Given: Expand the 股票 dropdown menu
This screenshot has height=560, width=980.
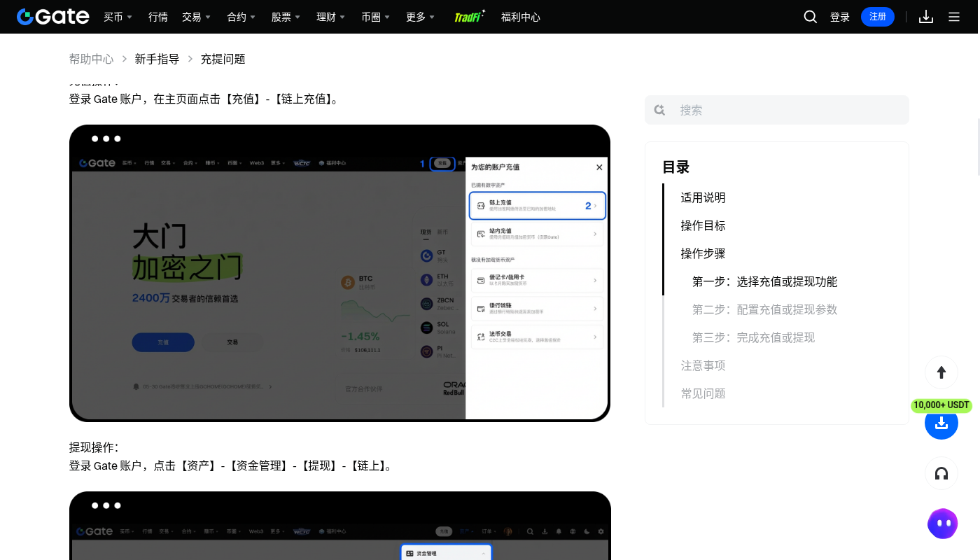Looking at the screenshot, I should pos(286,17).
